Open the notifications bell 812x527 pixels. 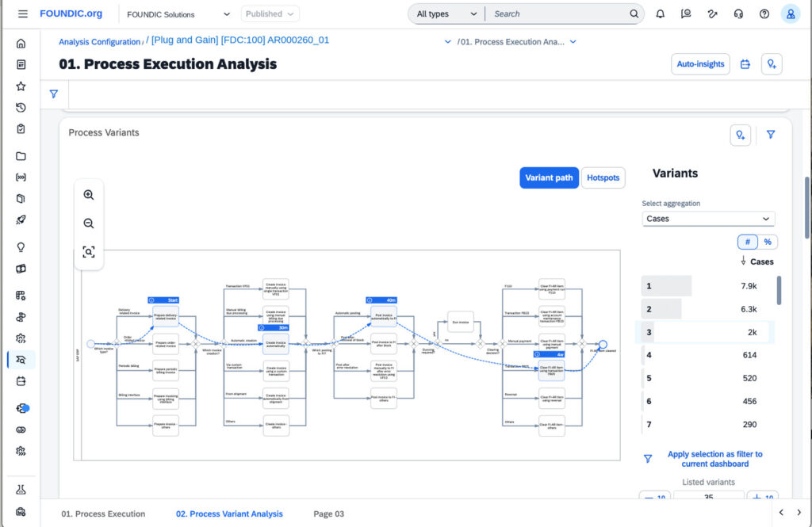(661, 14)
